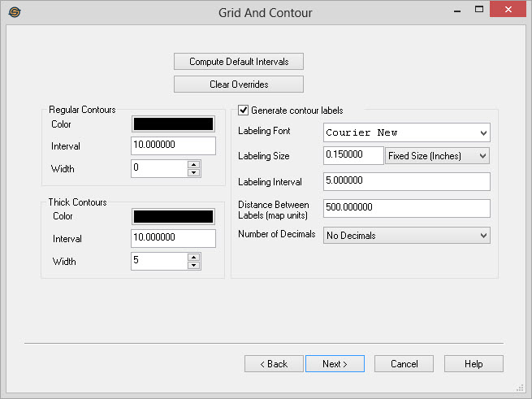This screenshot has height=399, width=532.
Task: Open the Number of Decimals dropdown
Action: tap(406, 236)
